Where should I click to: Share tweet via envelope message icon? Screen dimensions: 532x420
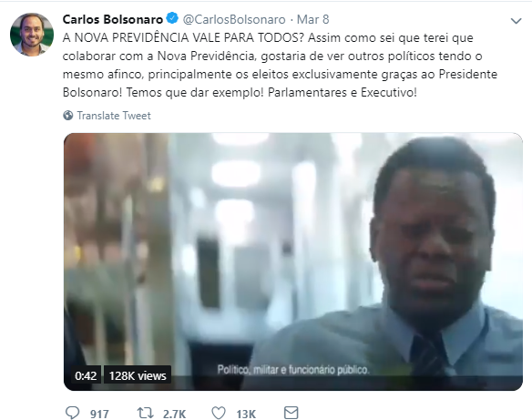point(291,413)
